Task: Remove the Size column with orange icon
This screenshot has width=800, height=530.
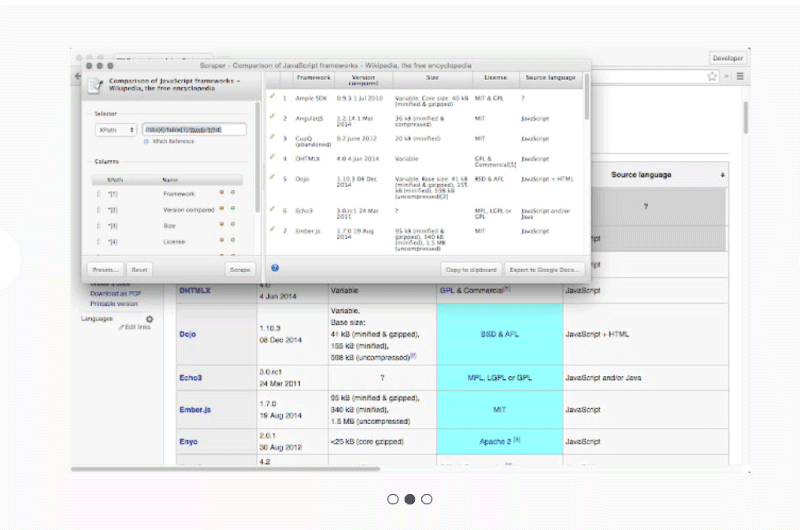Action: coord(221,224)
